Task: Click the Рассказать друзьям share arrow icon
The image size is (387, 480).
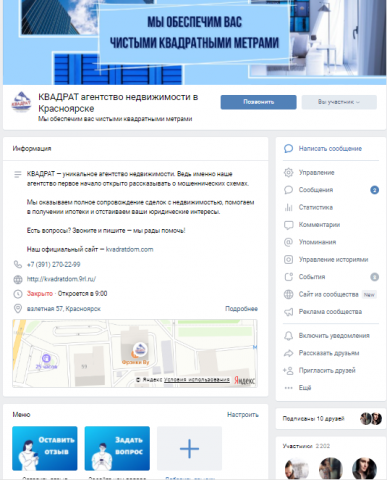Action: pyautogui.click(x=288, y=353)
